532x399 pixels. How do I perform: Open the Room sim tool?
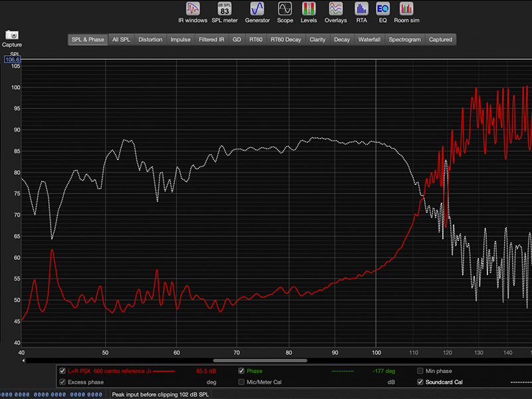[x=405, y=9]
